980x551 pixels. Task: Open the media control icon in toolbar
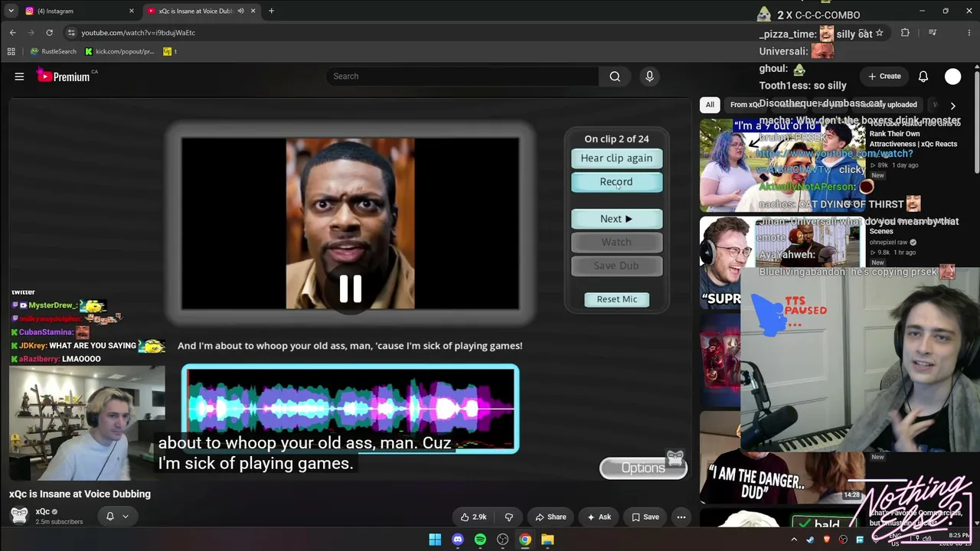pyautogui.click(x=932, y=33)
